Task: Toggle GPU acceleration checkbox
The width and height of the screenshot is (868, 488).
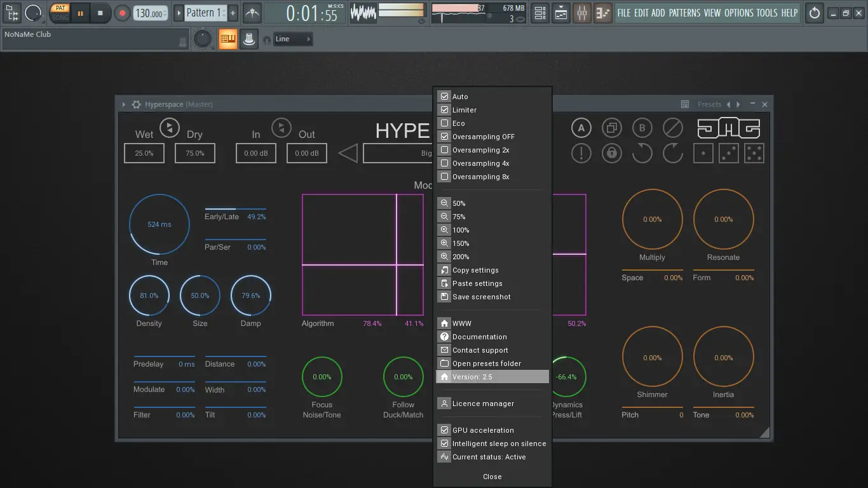Action: coord(445,430)
